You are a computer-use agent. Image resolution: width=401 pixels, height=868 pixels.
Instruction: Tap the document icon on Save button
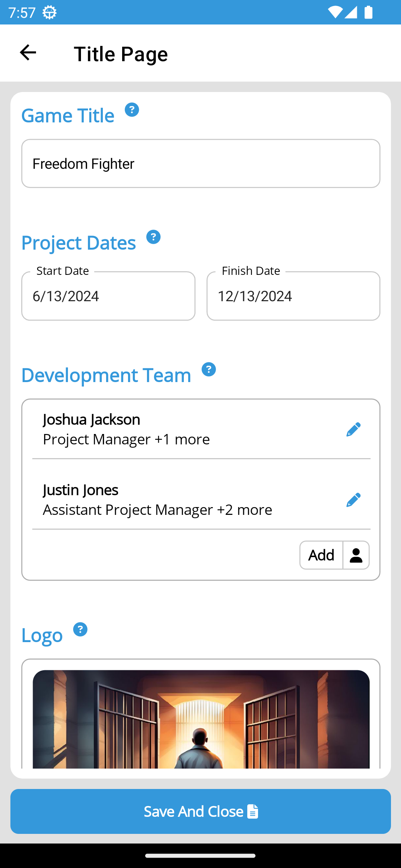253,812
